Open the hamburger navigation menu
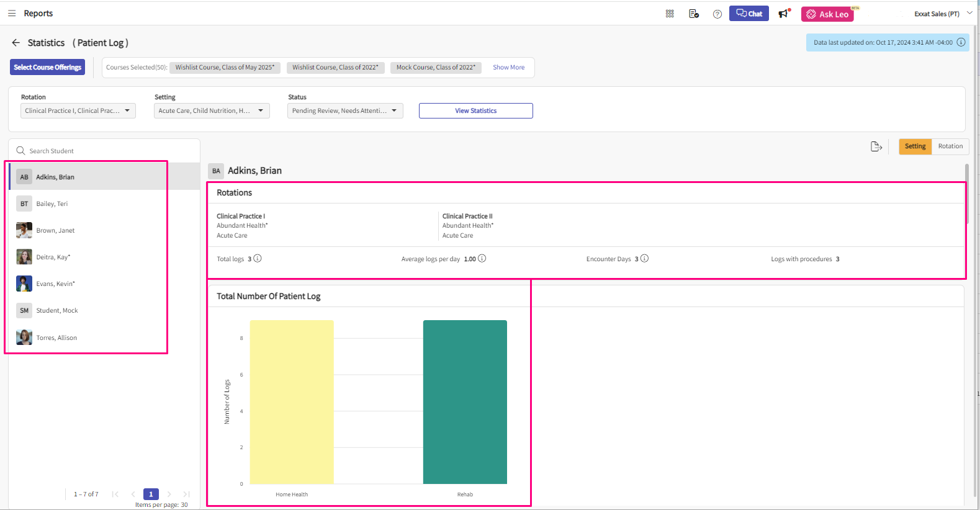 tap(12, 13)
